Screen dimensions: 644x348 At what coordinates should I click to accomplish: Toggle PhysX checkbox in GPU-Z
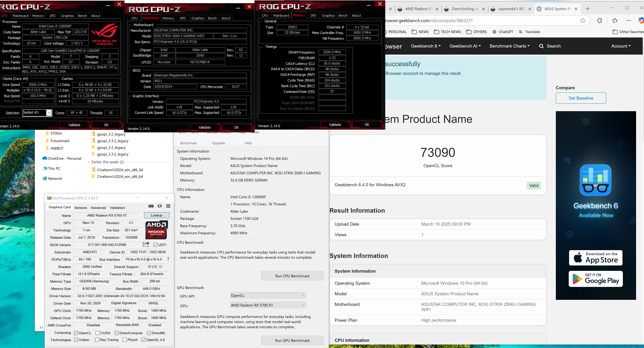tap(125, 340)
